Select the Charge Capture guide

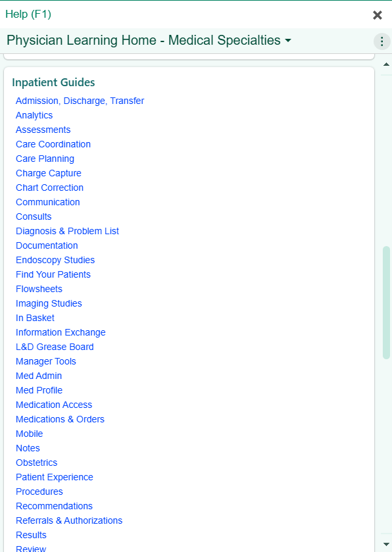49,173
